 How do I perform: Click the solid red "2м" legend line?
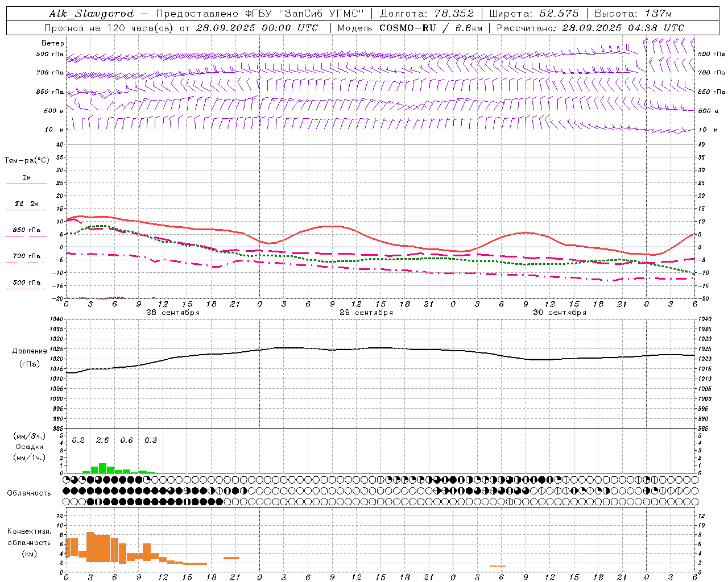26,184
